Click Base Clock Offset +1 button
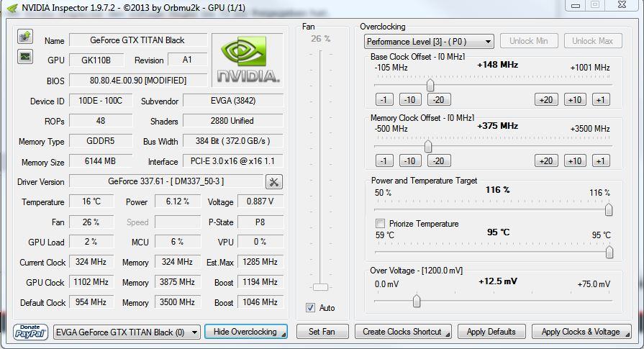Image resolution: width=644 pixels, height=349 pixels. [x=600, y=99]
